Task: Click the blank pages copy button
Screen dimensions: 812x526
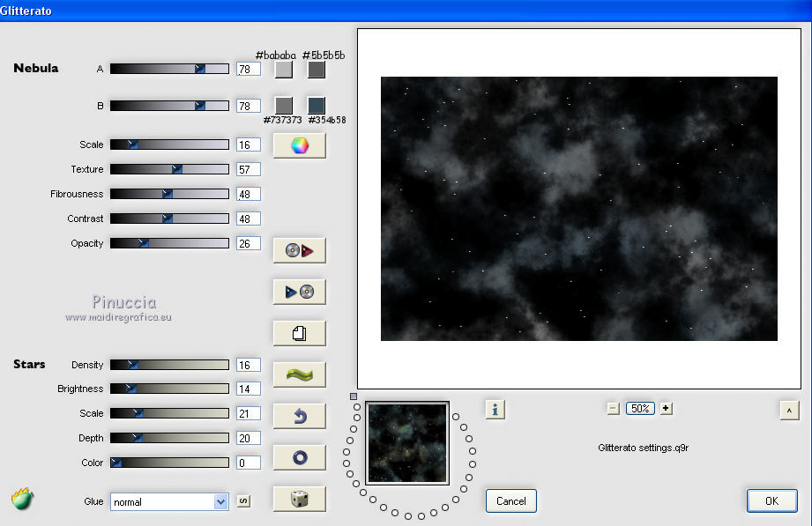Action: tap(300, 333)
